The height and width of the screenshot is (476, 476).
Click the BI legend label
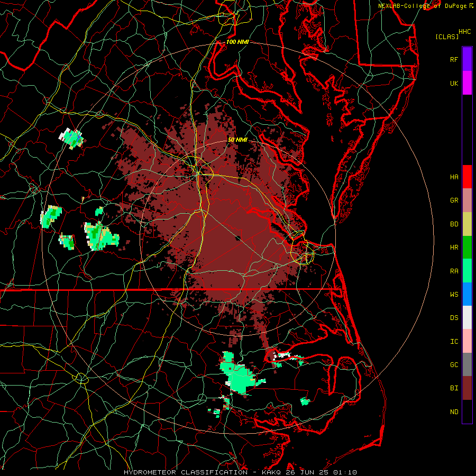coord(454,388)
